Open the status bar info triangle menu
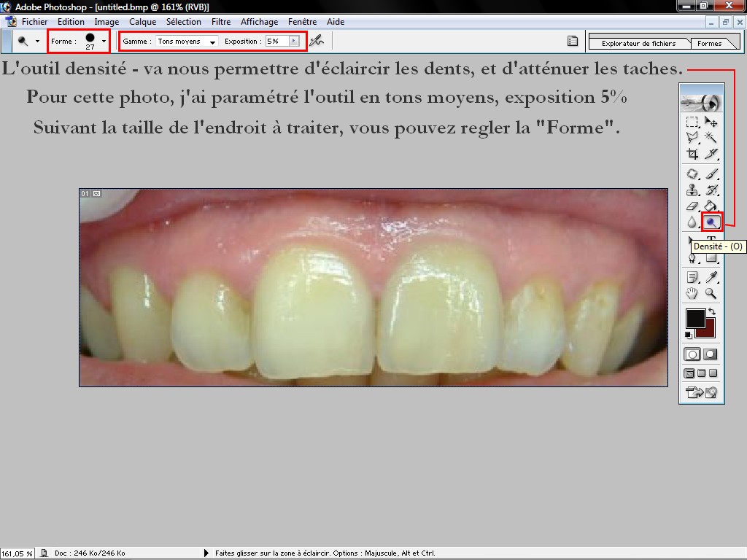 [206, 553]
